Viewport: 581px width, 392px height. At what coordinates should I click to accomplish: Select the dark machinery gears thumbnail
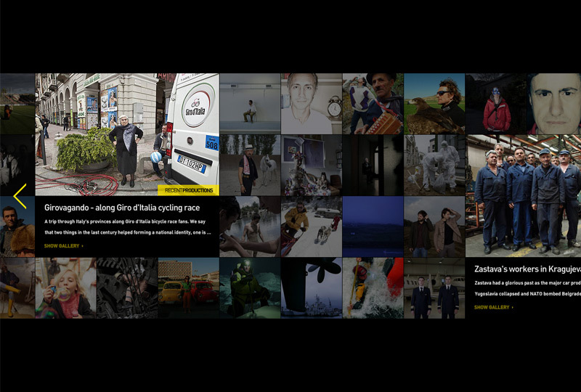click(x=127, y=288)
